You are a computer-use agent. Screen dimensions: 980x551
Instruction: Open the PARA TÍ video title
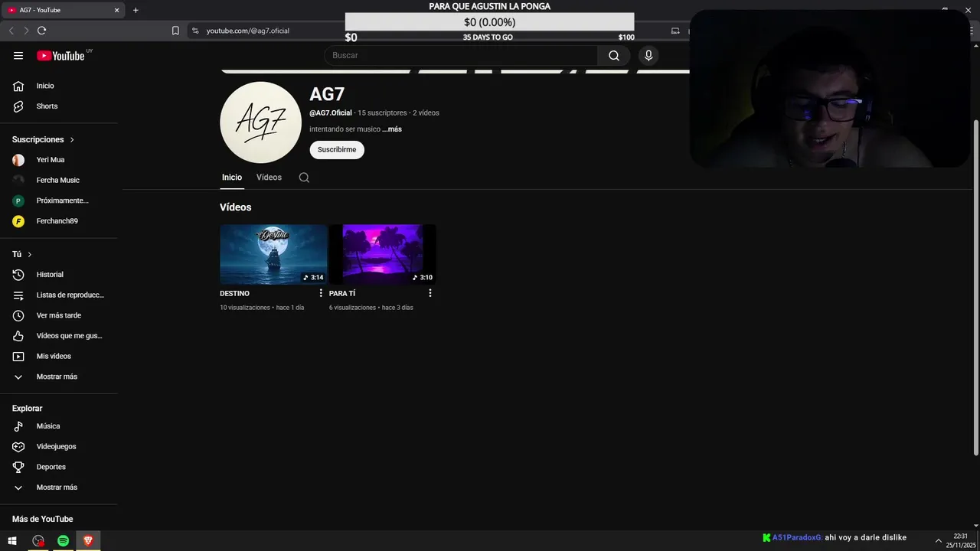342,293
